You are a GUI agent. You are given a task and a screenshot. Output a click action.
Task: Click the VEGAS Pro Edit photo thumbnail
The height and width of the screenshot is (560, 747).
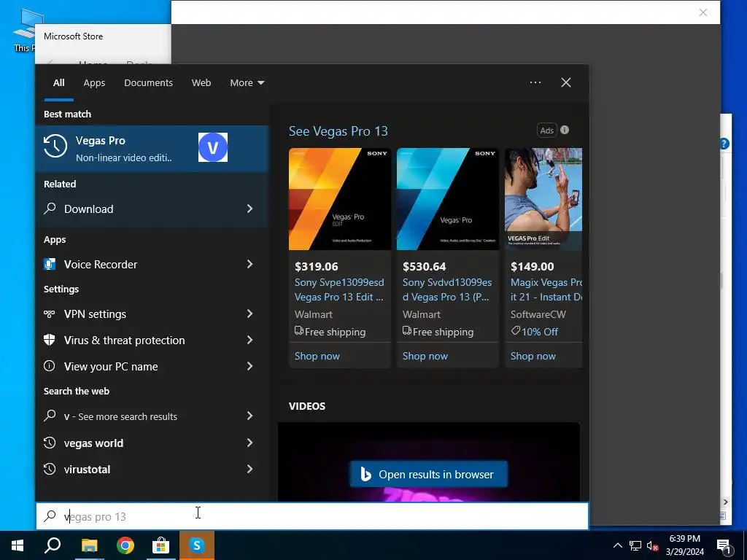pyautogui.click(x=543, y=198)
